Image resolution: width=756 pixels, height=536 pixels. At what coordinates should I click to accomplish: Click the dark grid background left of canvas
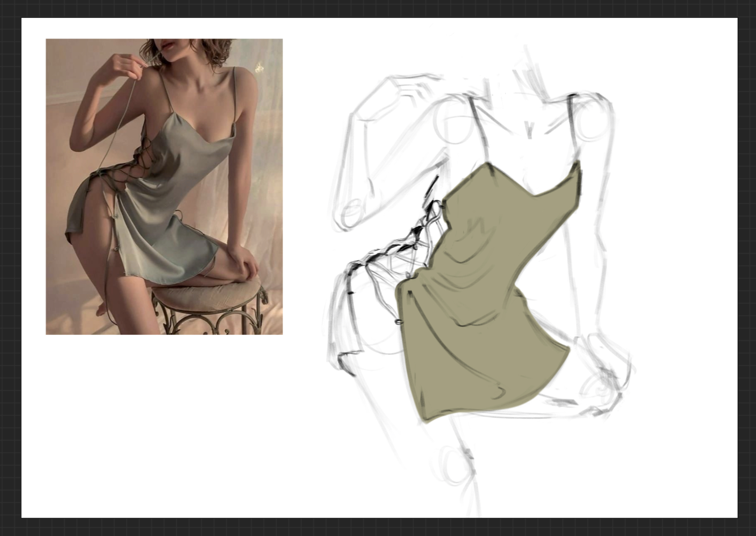coord(10,268)
